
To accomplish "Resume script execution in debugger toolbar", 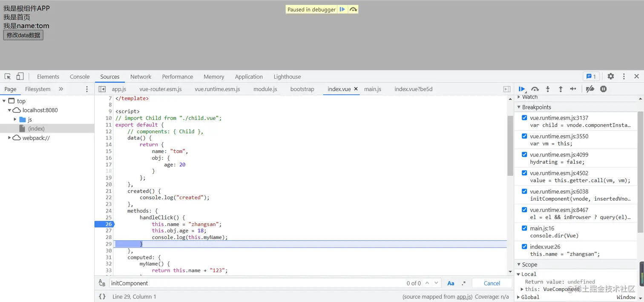I will click(522, 89).
